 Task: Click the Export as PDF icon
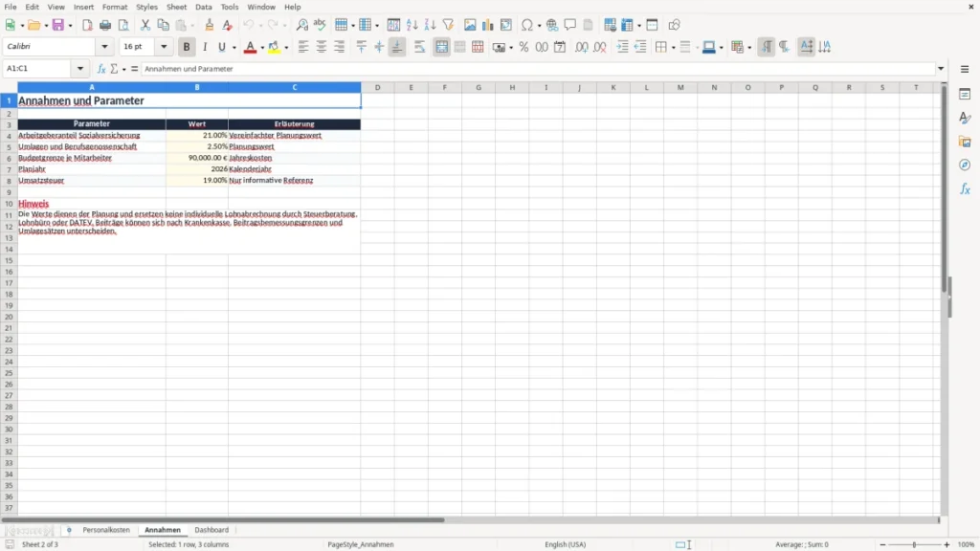[x=87, y=25]
